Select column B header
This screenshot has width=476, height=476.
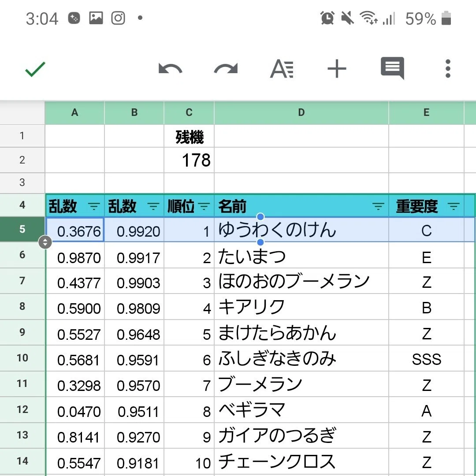[134, 113]
